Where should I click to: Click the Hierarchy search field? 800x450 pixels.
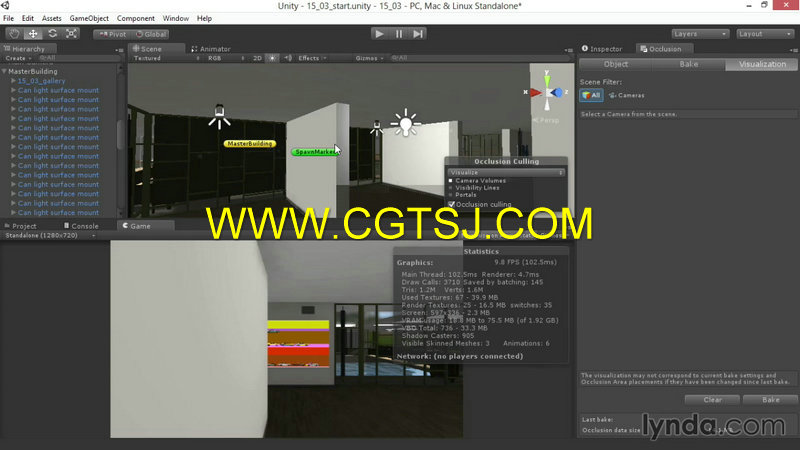78,58
